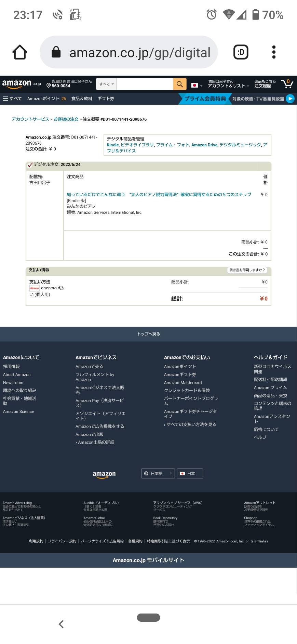297x644 pixels.
Task: Open the tab switcher icon
Action: point(241,52)
